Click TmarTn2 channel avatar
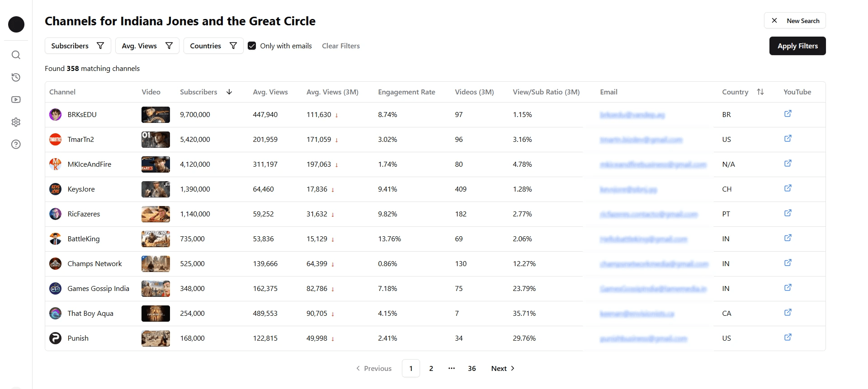868x389 pixels. tap(55, 140)
